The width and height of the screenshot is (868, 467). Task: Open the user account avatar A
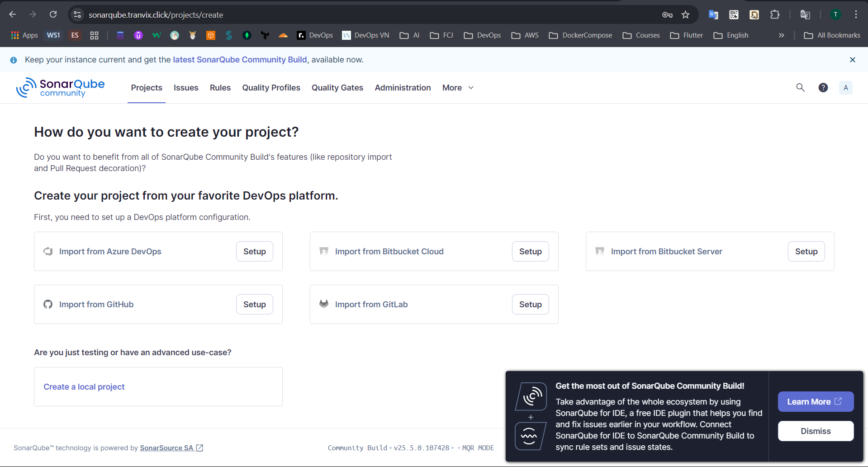pos(845,88)
